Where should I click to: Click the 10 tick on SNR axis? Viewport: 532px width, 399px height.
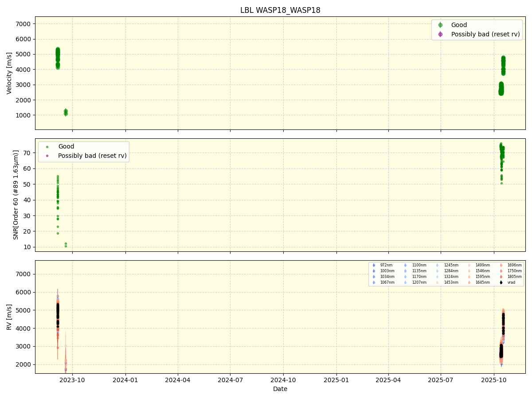point(27,247)
